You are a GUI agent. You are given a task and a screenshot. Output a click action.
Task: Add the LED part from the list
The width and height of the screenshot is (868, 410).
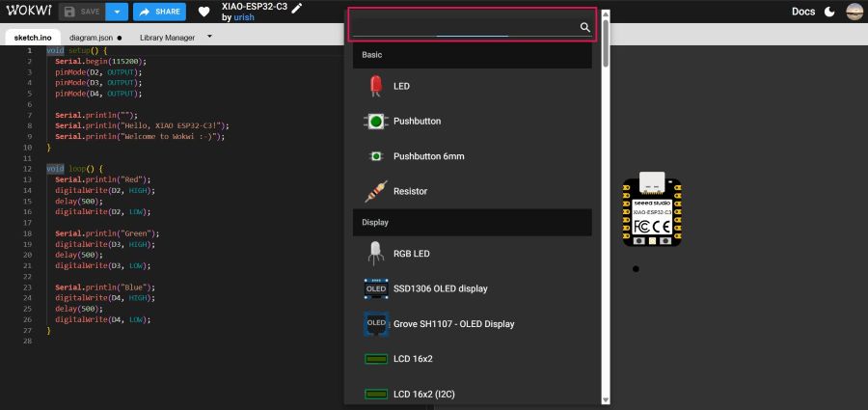tap(473, 87)
